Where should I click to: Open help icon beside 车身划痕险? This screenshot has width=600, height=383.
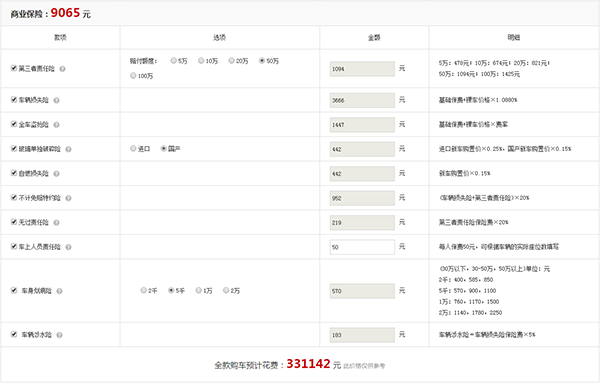point(59,291)
